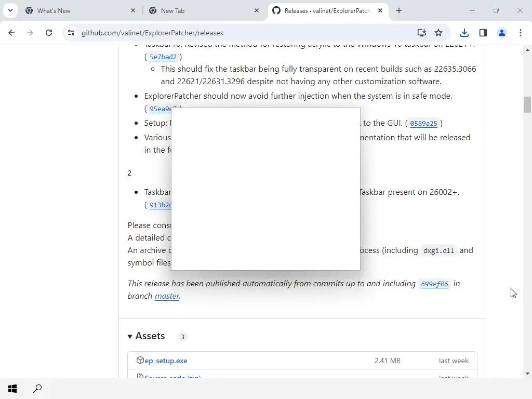Screen dimensions: 532x399
Task: Close the Releases ExplorerPatcher tab
Action: [380, 10]
